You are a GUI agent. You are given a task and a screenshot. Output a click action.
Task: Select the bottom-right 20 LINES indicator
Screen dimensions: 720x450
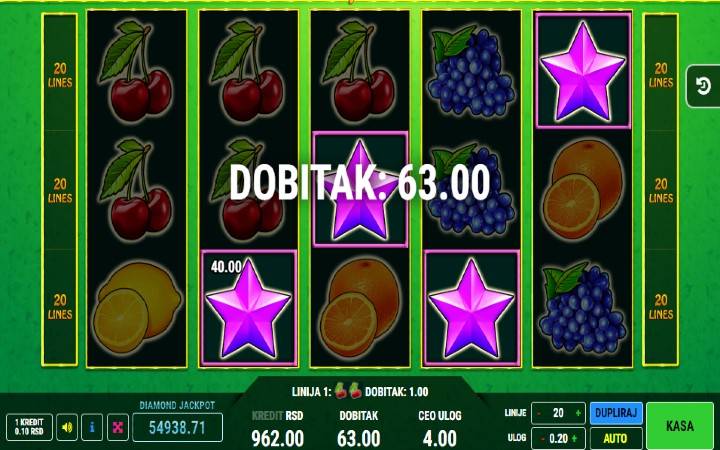[x=661, y=307]
